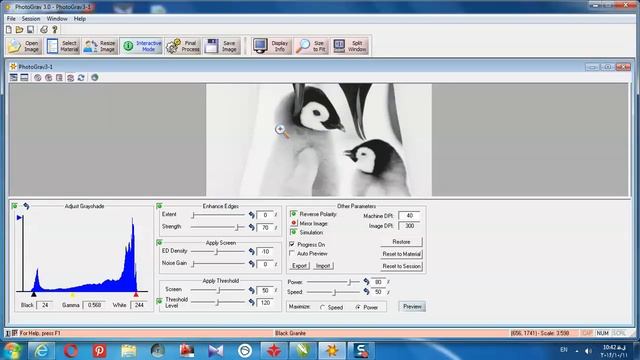Click the Export button
The width and height of the screenshot is (640, 360).
pyautogui.click(x=299, y=266)
